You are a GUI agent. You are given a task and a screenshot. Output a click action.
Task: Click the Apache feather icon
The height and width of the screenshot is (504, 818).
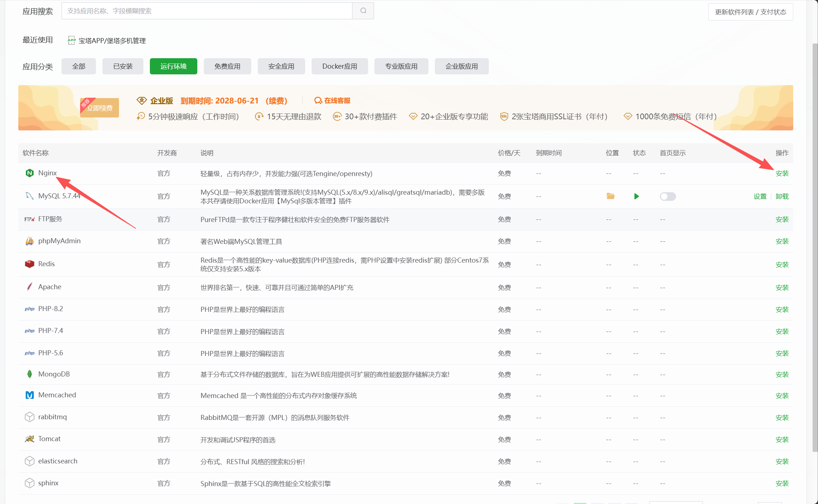click(29, 287)
